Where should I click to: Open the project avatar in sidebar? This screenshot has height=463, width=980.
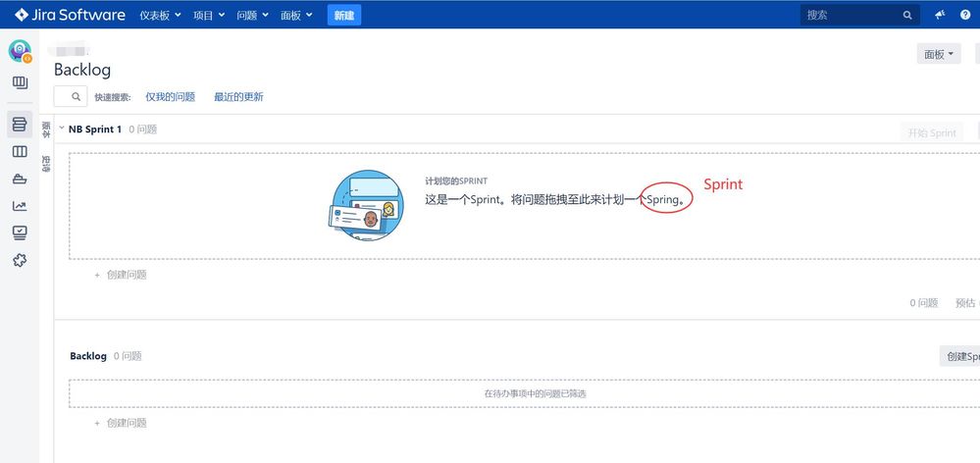(x=20, y=51)
